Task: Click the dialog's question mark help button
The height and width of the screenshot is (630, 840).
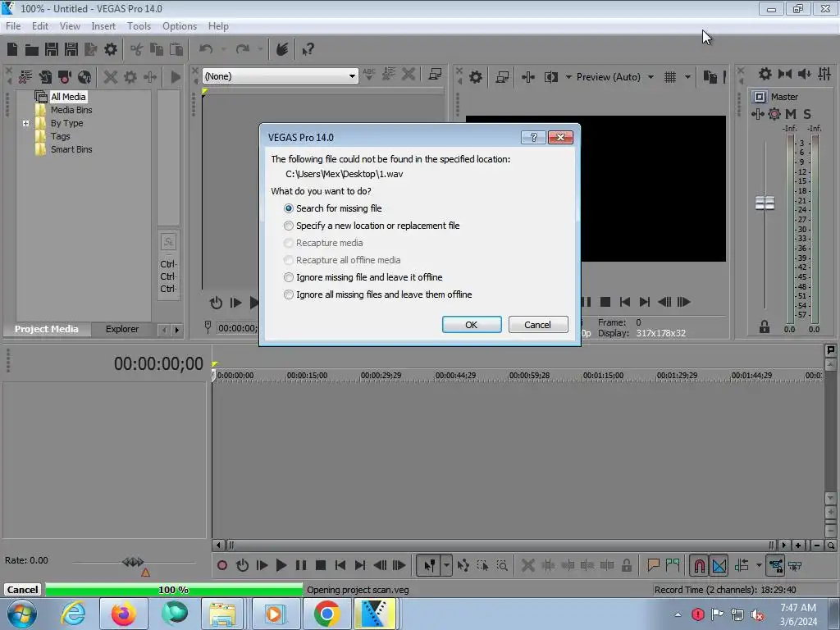Action: [533, 138]
